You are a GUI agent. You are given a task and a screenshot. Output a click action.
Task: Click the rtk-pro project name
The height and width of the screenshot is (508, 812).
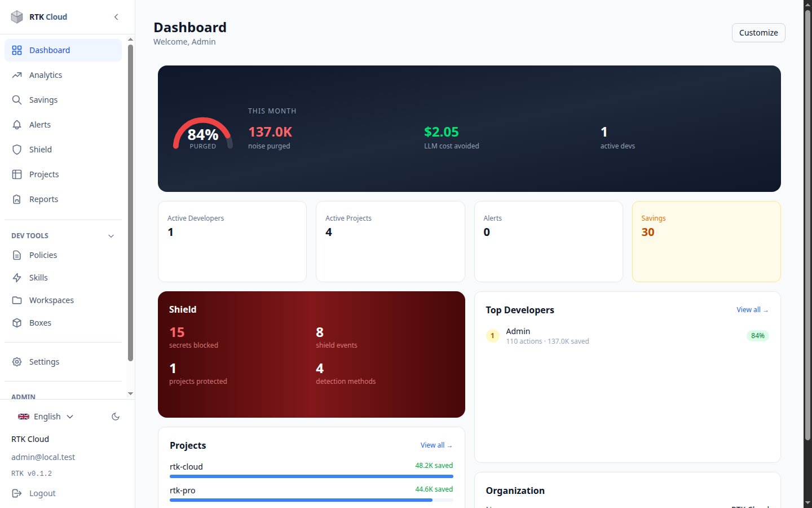pyautogui.click(x=183, y=491)
